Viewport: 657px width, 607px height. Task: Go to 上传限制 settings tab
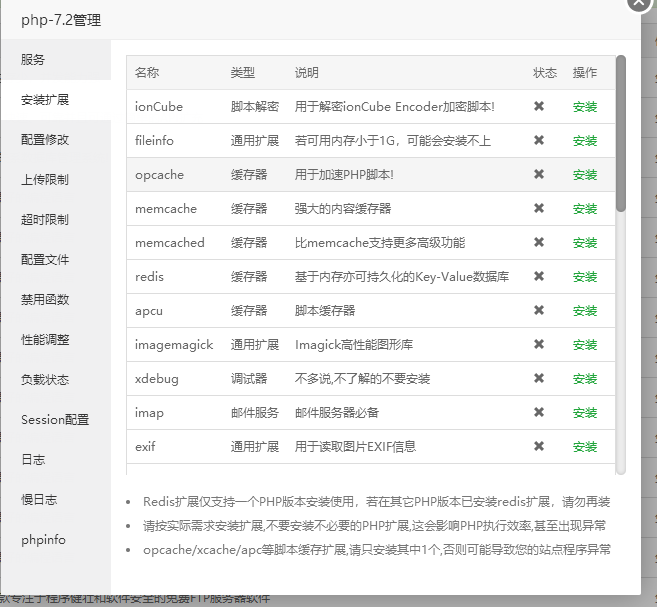[x=56, y=180]
